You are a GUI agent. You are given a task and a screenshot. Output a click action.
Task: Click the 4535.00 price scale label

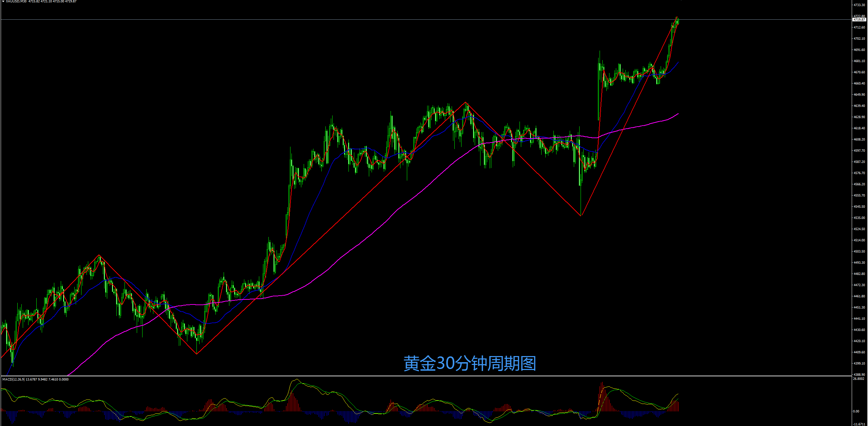click(x=859, y=218)
